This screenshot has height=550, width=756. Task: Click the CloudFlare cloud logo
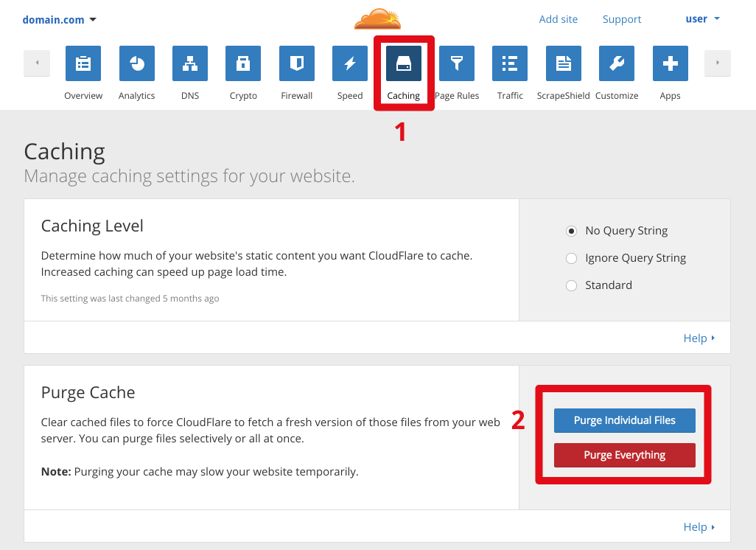378,19
